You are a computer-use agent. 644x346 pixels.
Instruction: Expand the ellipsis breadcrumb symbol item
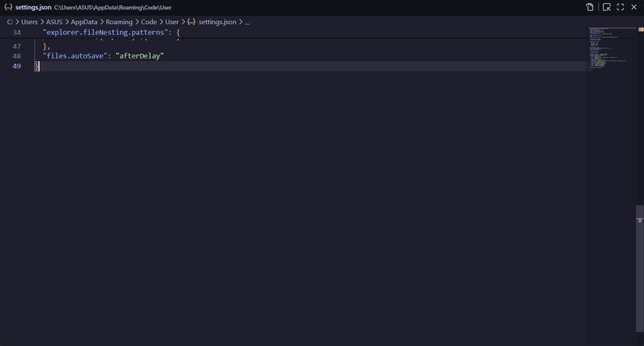[x=247, y=22]
